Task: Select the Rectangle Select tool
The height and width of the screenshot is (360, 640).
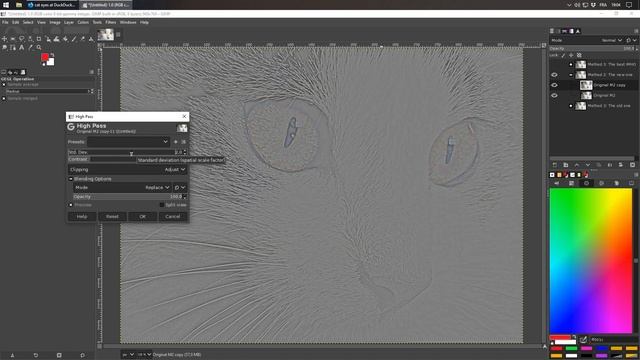Action: (x=13, y=39)
